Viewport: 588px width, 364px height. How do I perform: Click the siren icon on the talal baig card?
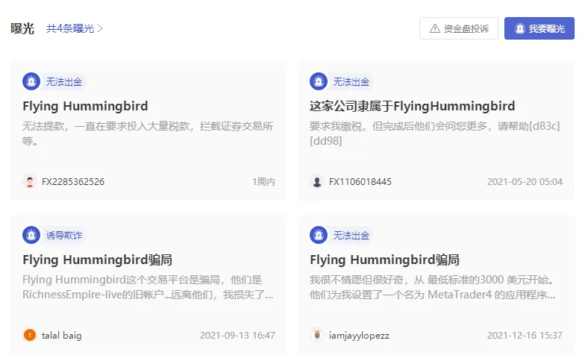point(31,235)
